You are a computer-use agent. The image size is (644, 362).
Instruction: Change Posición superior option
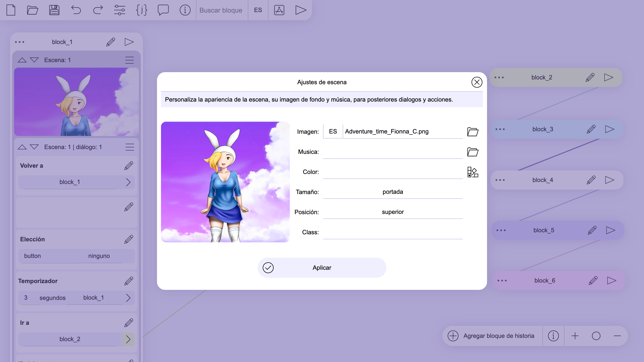pos(393,212)
